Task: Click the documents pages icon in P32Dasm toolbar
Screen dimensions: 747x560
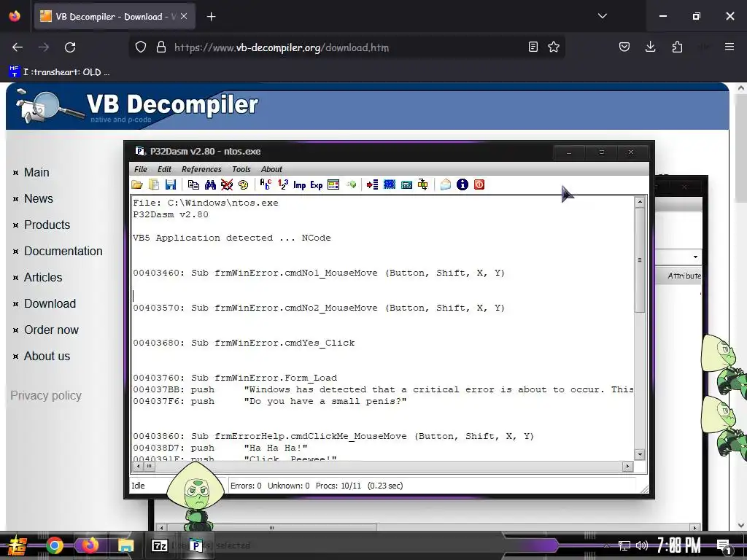Action: point(154,184)
